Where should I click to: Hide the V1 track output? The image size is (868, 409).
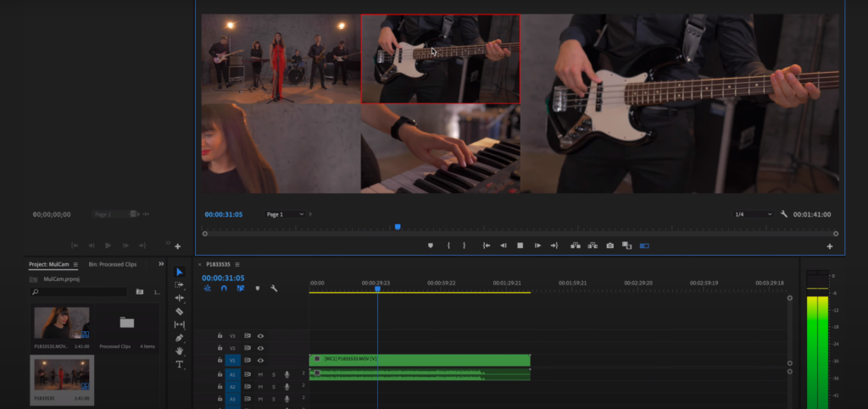click(260, 359)
